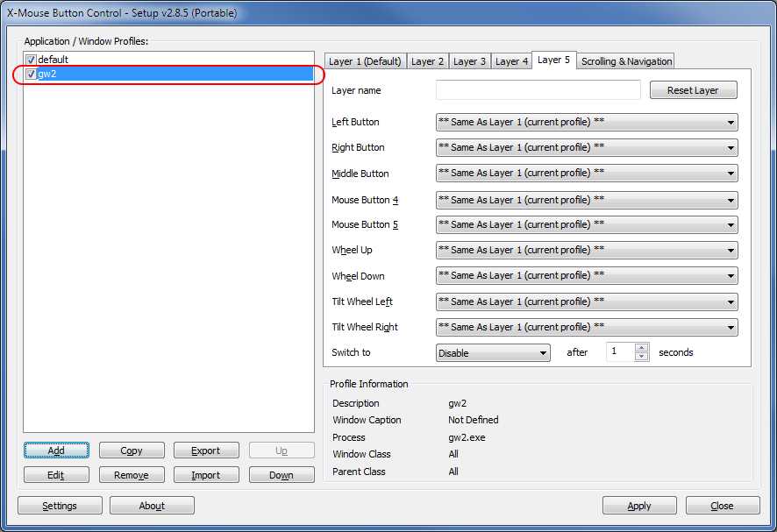Viewport: 777px width, 532px height.
Task: Open the Settings dialog
Action: pyautogui.click(x=60, y=506)
